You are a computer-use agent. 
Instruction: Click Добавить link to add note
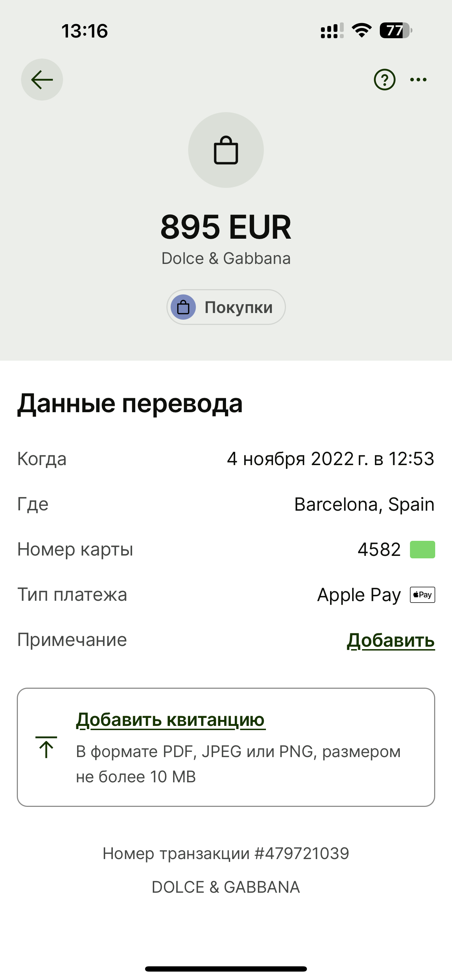click(x=391, y=640)
